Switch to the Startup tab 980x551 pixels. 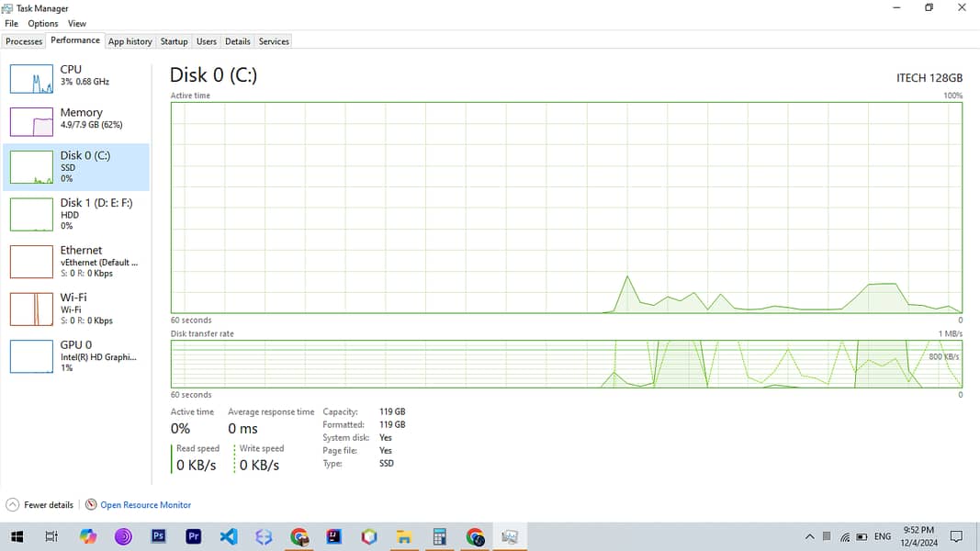pos(174,41)
